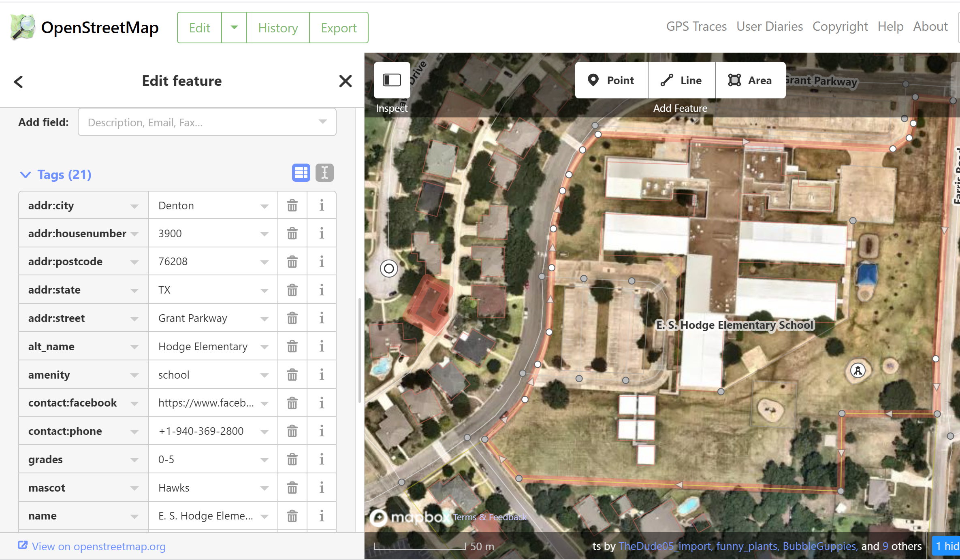Select the Area add-feature tool
The width and height of the screenshot is (960, 560).
pyautogui.click(x=751, y=80)
